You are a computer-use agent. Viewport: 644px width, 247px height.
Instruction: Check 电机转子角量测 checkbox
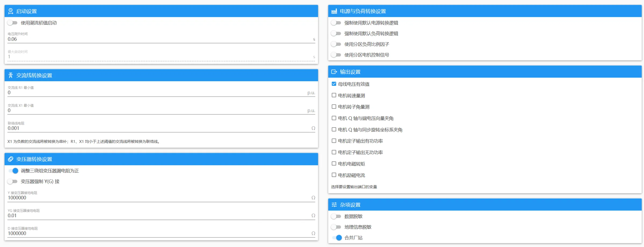(x=334, y=107)
